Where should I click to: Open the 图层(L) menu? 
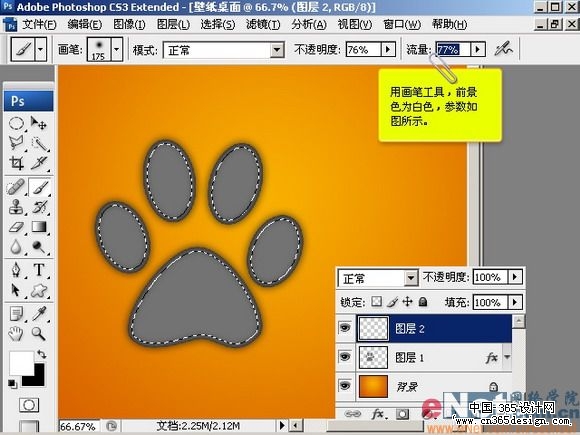click(x=173, y=25)
